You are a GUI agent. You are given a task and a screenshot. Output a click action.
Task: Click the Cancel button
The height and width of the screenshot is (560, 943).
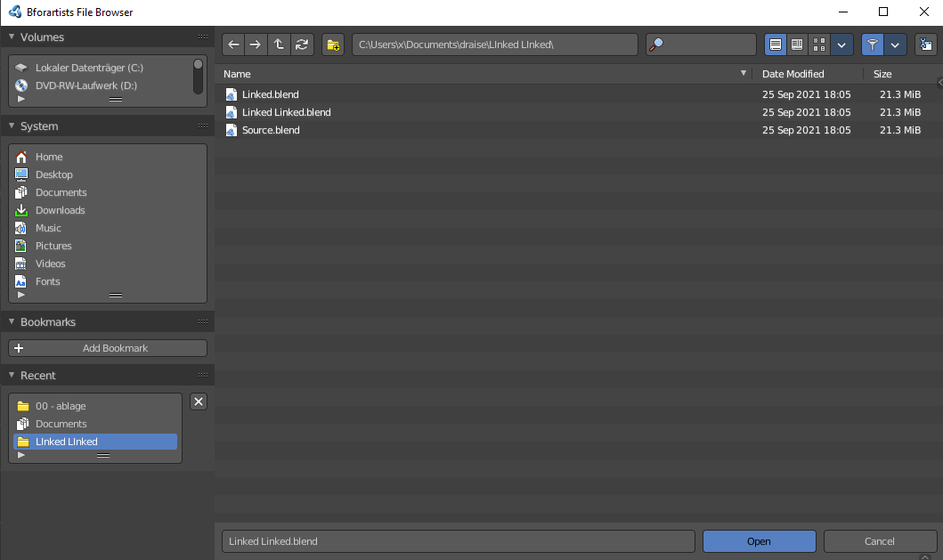tap(879, 541)
